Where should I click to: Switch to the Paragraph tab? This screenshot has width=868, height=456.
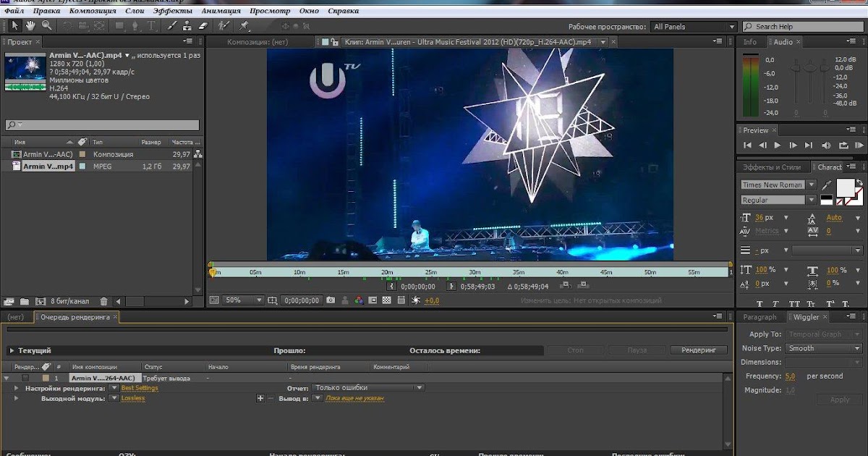(759, 317)
